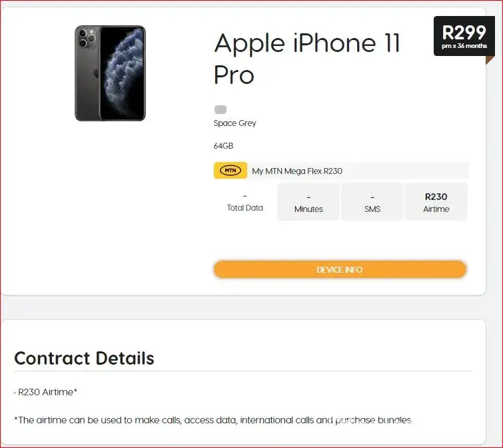Select the Space Grey color swatch

[x=221, y=109]
